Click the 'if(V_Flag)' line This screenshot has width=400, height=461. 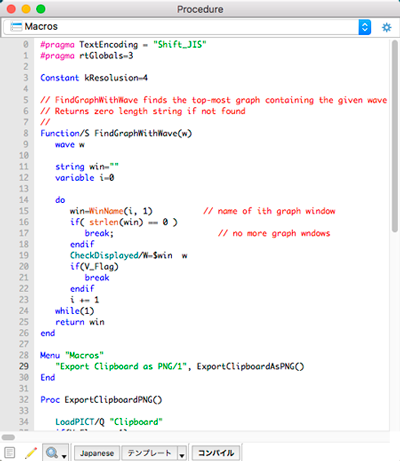(x=94, y=266)
